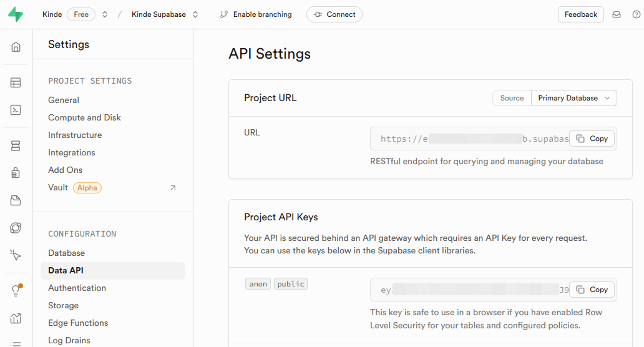The height and width of the screenshot is (347, 644).
Task: Open the Reports chart icon
Action: [x=16, y=318]
